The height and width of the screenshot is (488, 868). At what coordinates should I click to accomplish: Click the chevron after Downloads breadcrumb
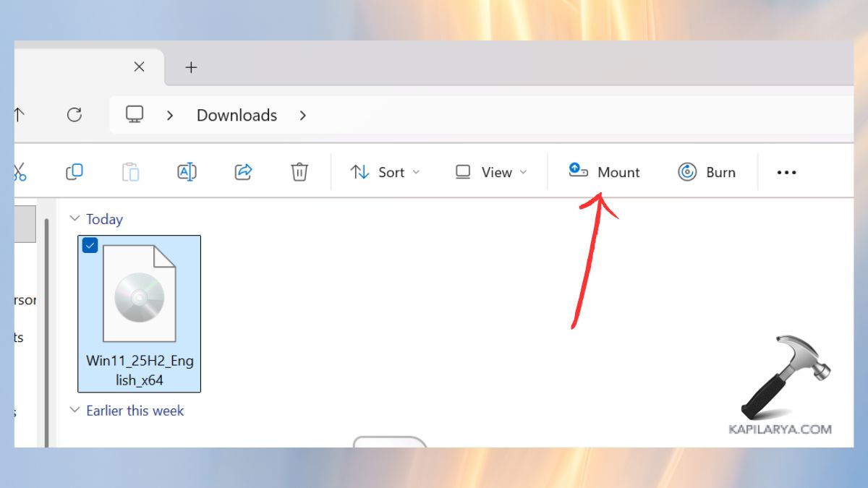point(303,115)
